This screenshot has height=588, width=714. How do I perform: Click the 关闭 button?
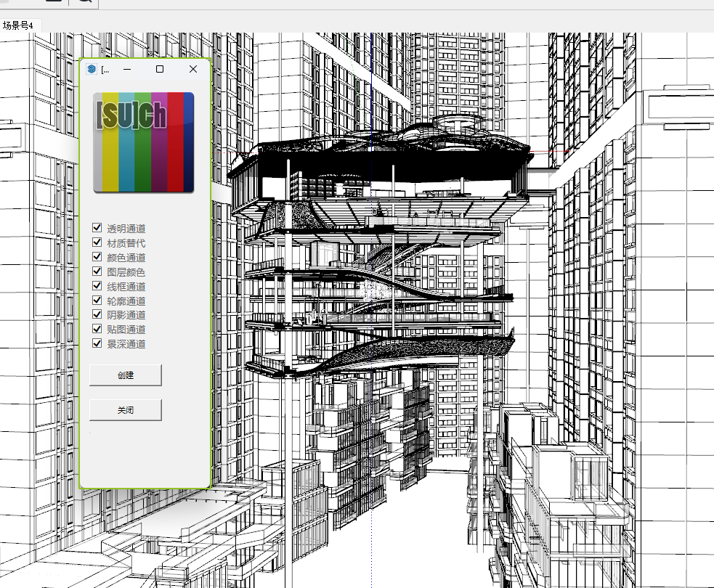(x=125, y=410)
